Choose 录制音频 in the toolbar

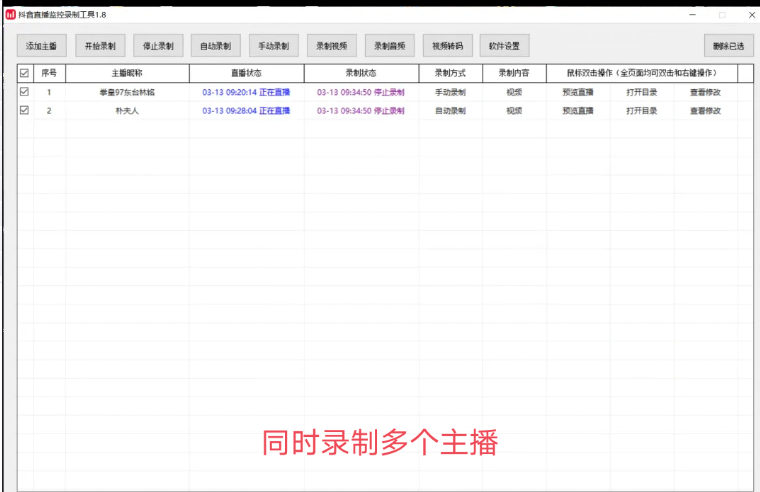390,46
